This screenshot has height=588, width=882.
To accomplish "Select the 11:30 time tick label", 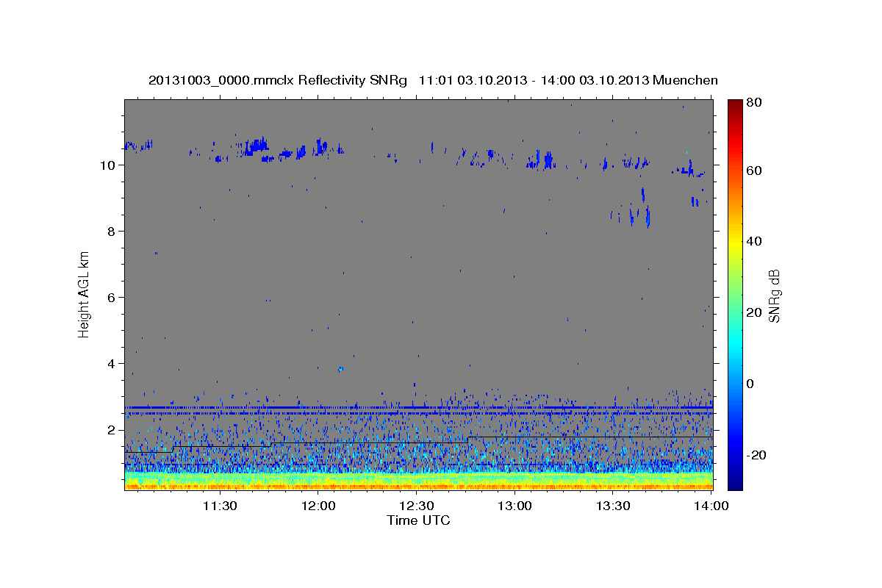I will point(219,506).
